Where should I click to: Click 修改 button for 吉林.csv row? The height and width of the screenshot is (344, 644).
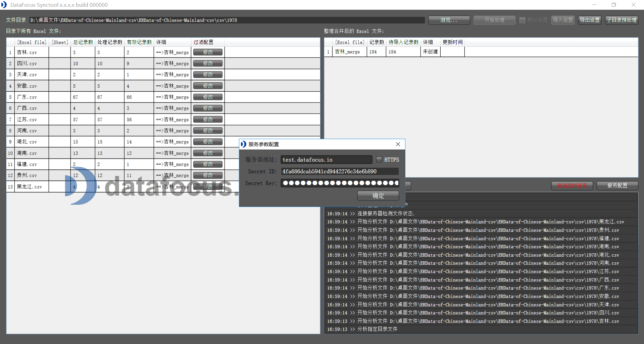click(208, 52)
